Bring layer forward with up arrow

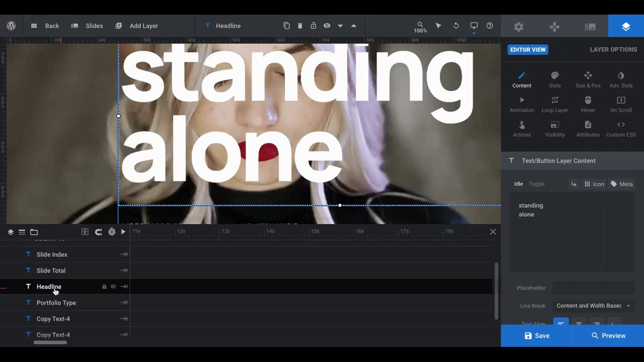[x=354, y=26]
